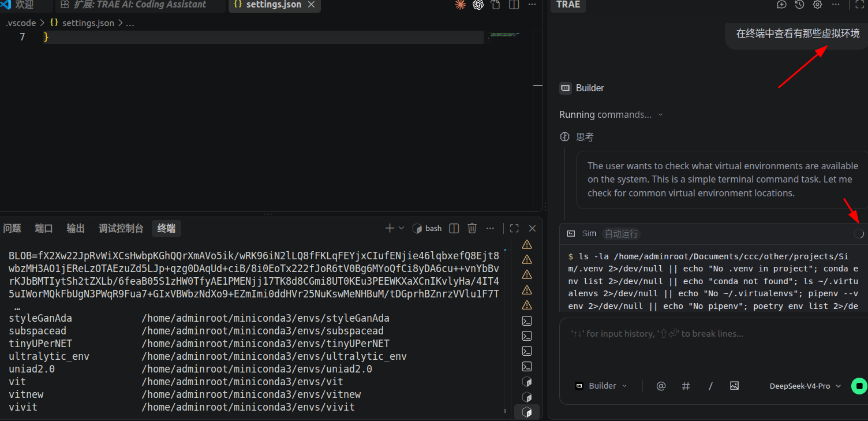868x421 pixels.
Task: Select the 终端 terminal panel tab
Action: pos(166,229)
